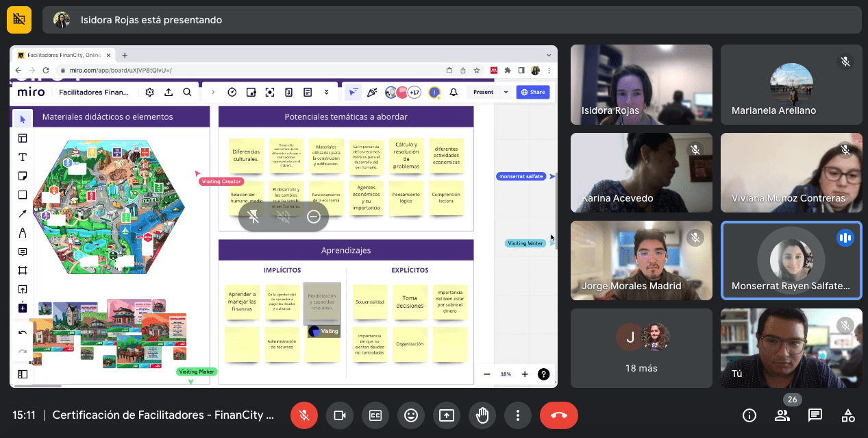Select the Miro frame tool
The height and width of the screenshot is (438, 868).
coord(23,270)
